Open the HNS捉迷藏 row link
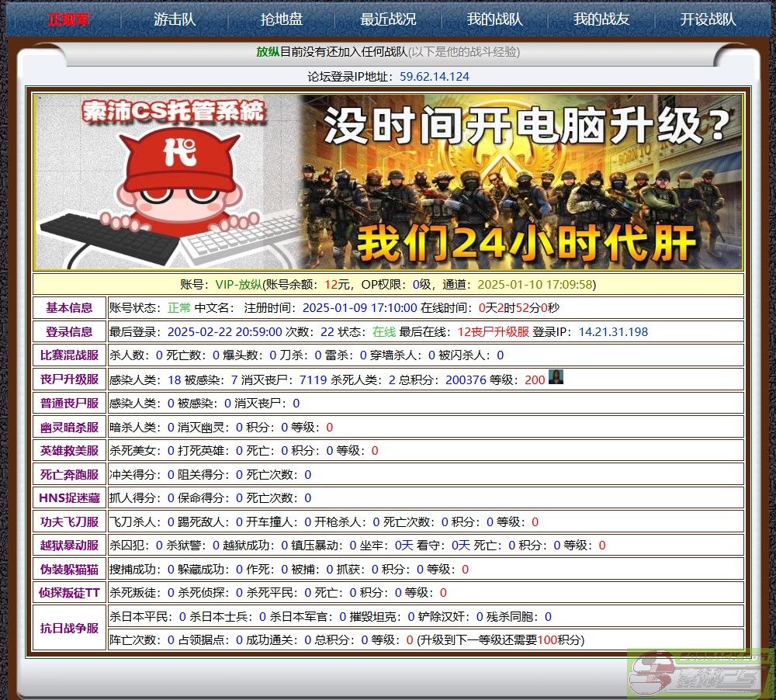 tap(68, 497)
